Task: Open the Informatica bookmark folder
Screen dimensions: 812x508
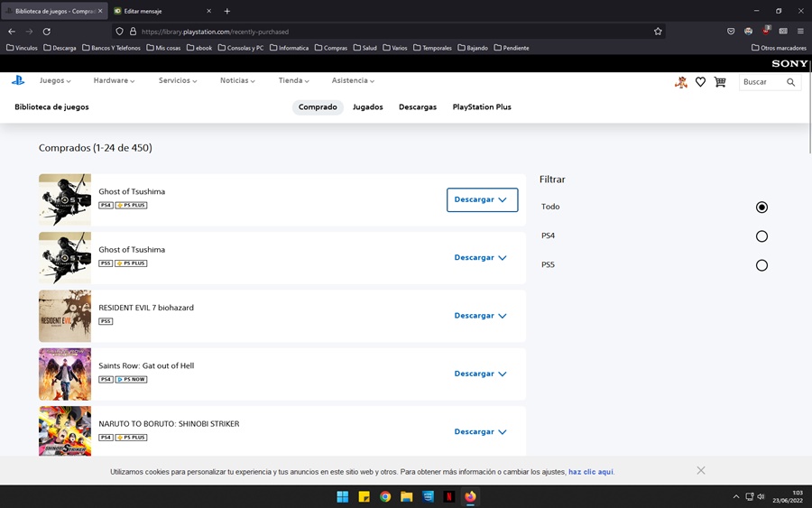Action: tap(289, 48)
